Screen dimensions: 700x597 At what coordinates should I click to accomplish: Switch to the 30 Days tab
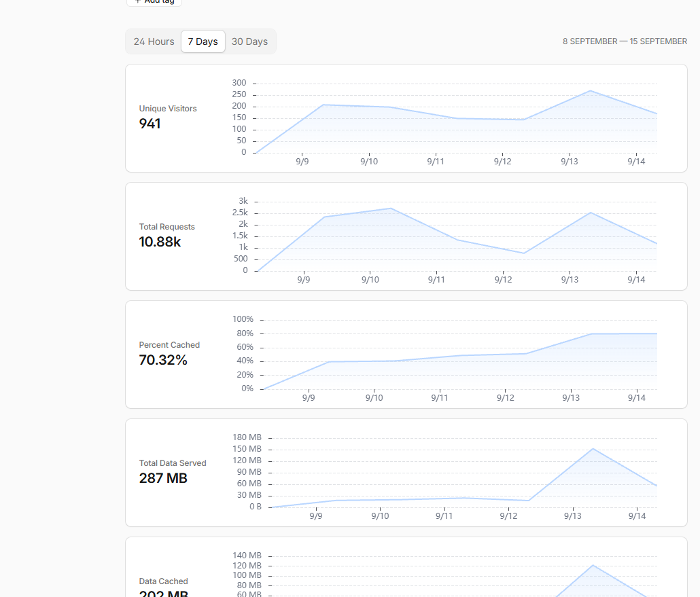point(249,41)
